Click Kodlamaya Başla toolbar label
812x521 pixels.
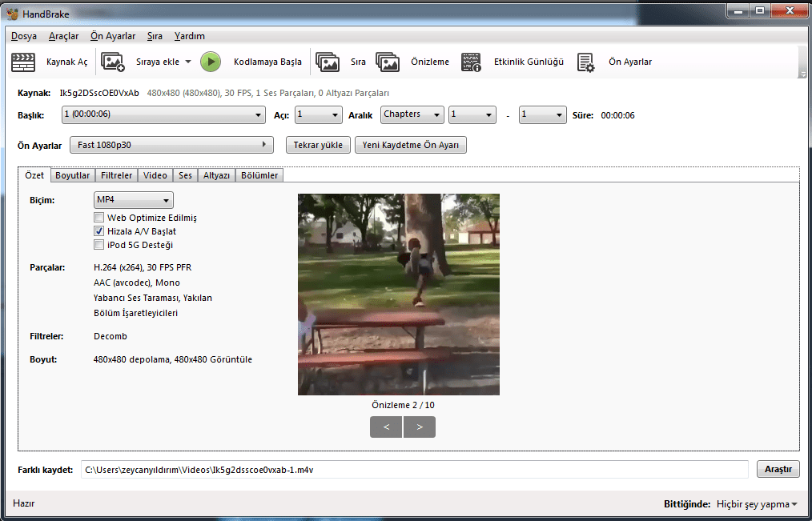[x=267, y=62]
